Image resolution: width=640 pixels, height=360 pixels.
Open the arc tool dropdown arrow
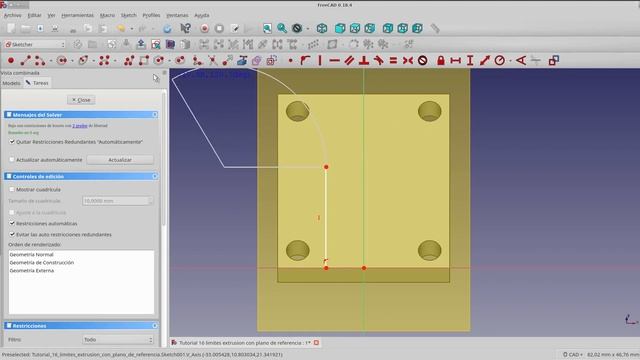[51, 61]
